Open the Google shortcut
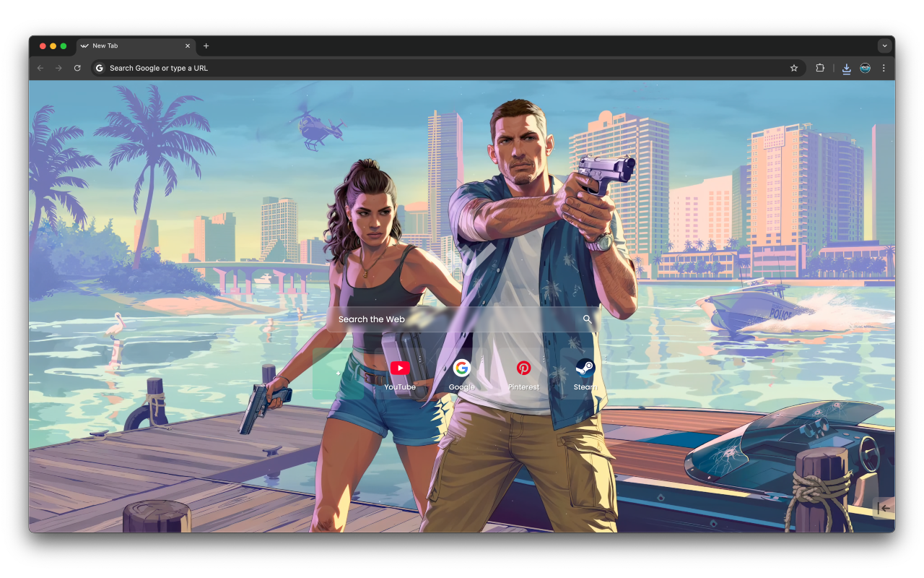Viewport: 924px width, 578px height. [461, 368]
